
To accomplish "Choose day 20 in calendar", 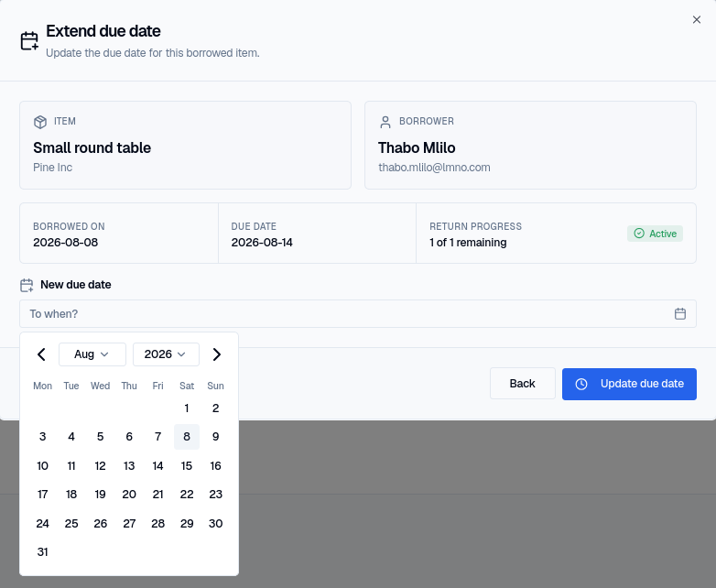I will click(x=129, y=495).
